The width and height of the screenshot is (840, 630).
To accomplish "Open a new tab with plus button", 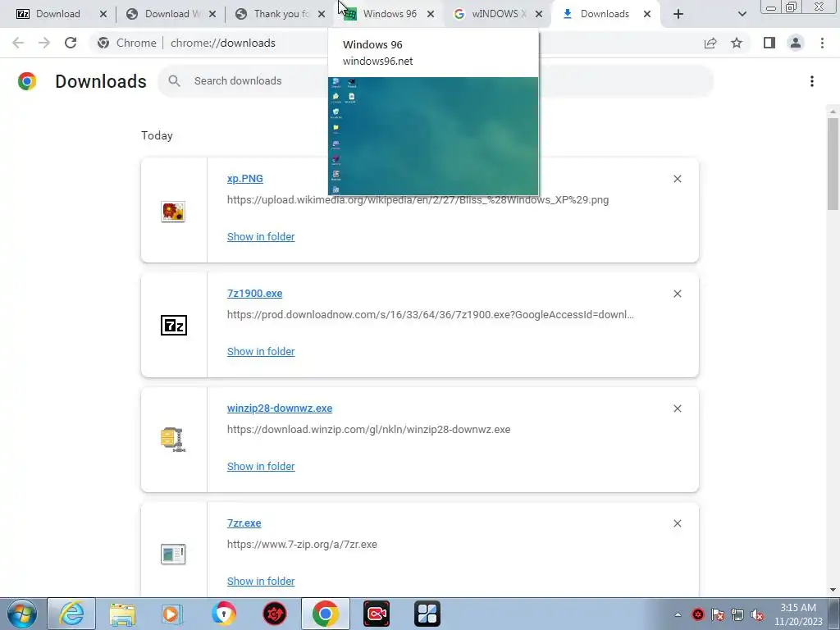I will point(678,14).
